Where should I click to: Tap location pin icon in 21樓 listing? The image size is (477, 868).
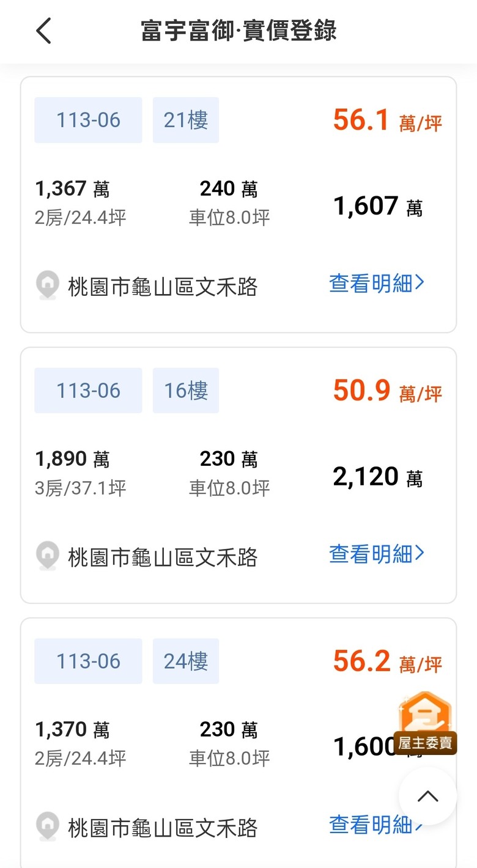pos(48,285)
